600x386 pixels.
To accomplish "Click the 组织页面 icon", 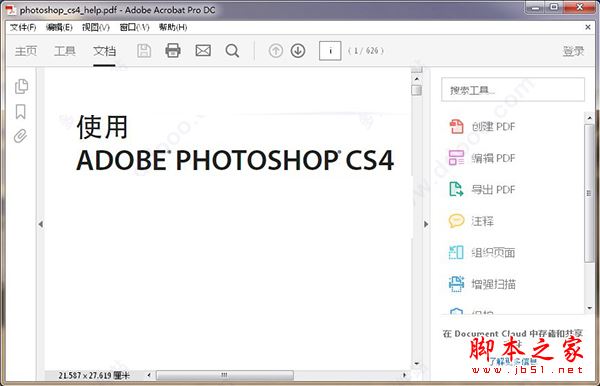I will [x=456, y=252].
